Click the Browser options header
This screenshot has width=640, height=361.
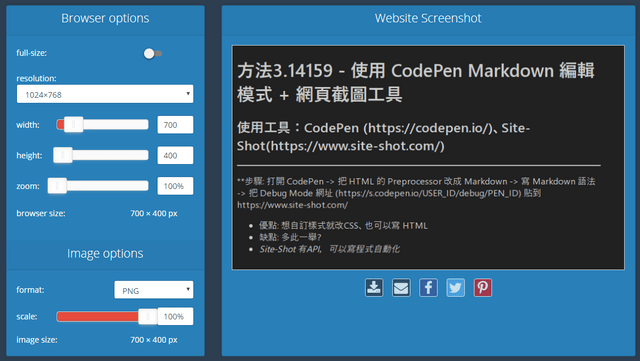point(105,18)
